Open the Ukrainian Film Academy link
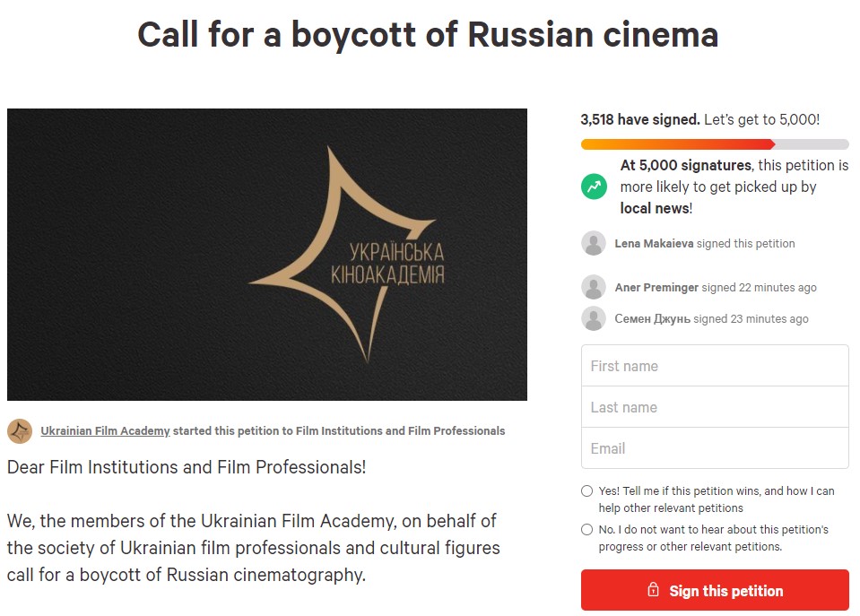 tap(105, 431)
